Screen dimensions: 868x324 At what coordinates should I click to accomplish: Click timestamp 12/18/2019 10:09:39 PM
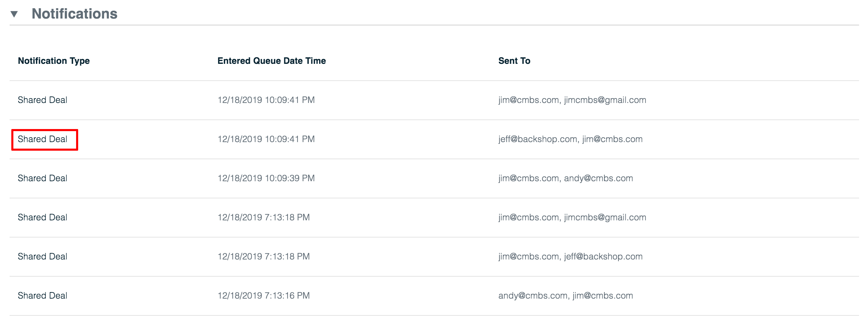tap(266, 178)
